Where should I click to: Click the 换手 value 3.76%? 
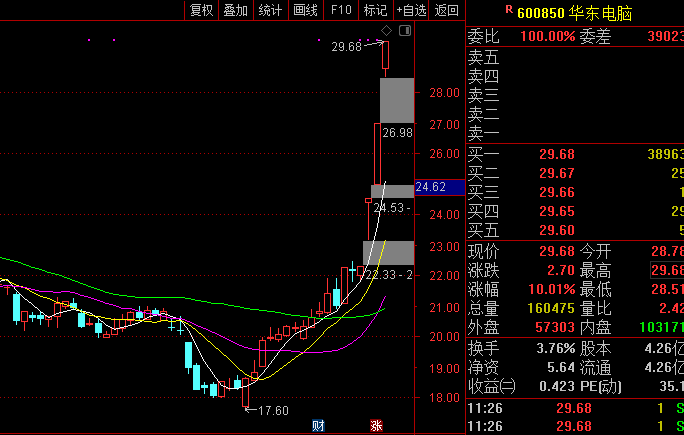556,349
